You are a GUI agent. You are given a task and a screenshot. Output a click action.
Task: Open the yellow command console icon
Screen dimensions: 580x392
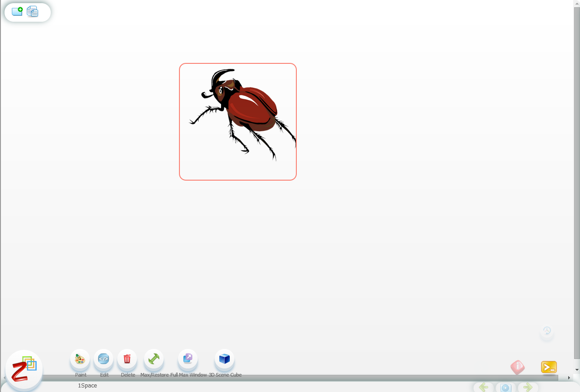(549, 367)
